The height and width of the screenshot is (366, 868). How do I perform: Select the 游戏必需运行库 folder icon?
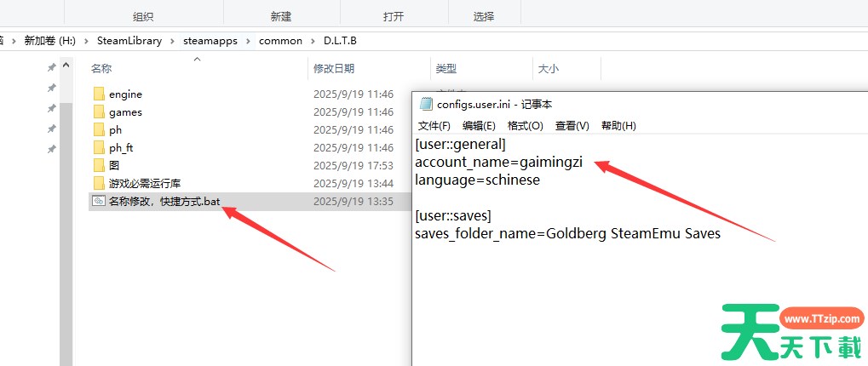[99, 184]
